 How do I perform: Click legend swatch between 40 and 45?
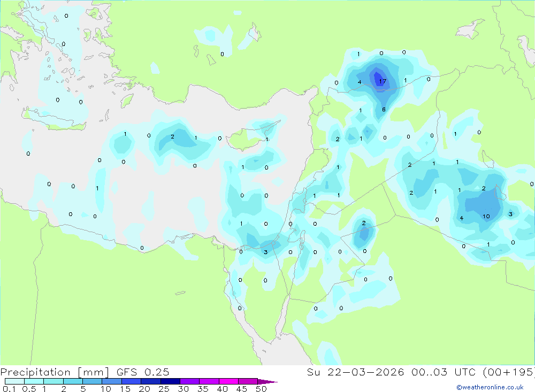click(x=228, y=381)
